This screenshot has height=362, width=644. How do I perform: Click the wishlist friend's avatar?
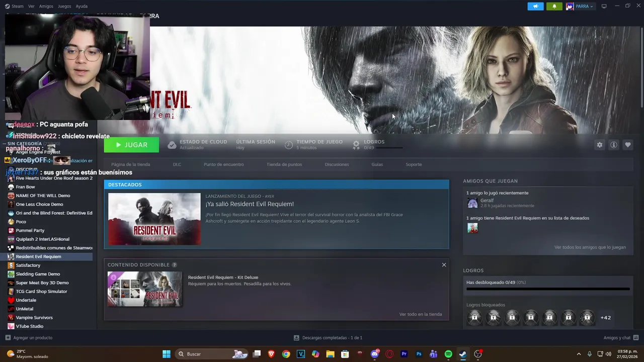pyautogui.click(x=472, y=228)
